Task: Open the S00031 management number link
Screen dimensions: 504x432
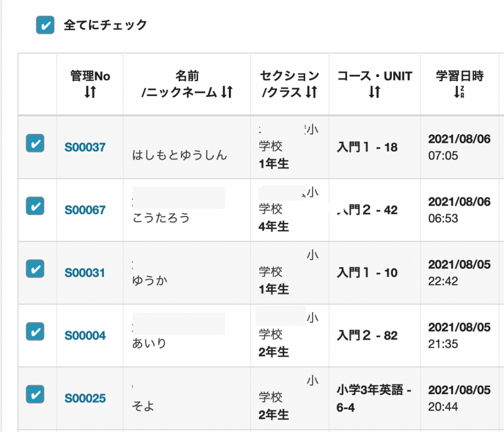Action: 85,273
